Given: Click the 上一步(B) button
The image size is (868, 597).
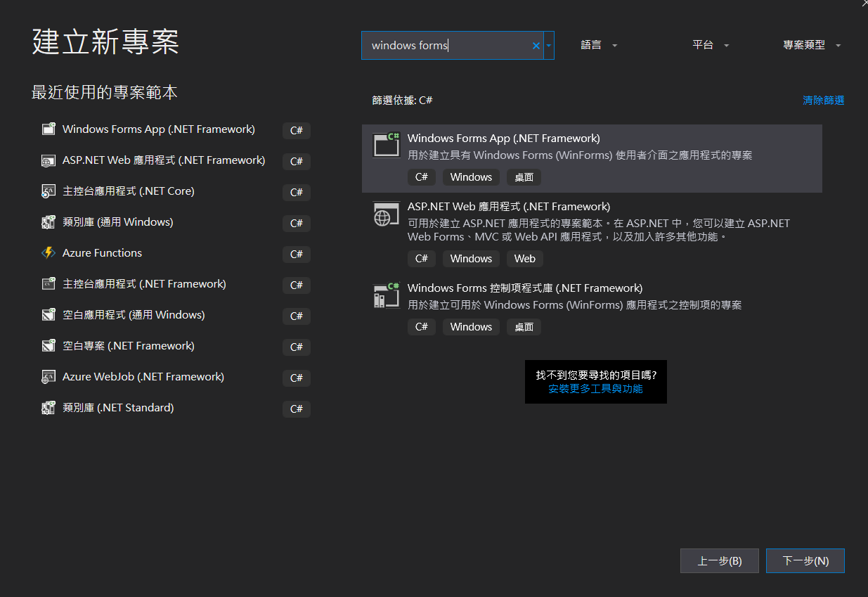Looking at the screenshot, I should (x=720, y=561).
